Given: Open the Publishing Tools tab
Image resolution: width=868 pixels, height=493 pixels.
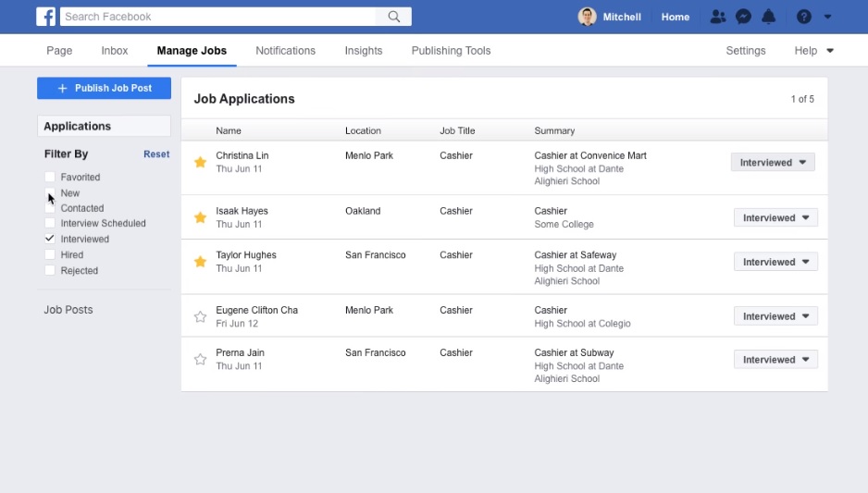Looking at the screenshot, I should coord(451,51).
